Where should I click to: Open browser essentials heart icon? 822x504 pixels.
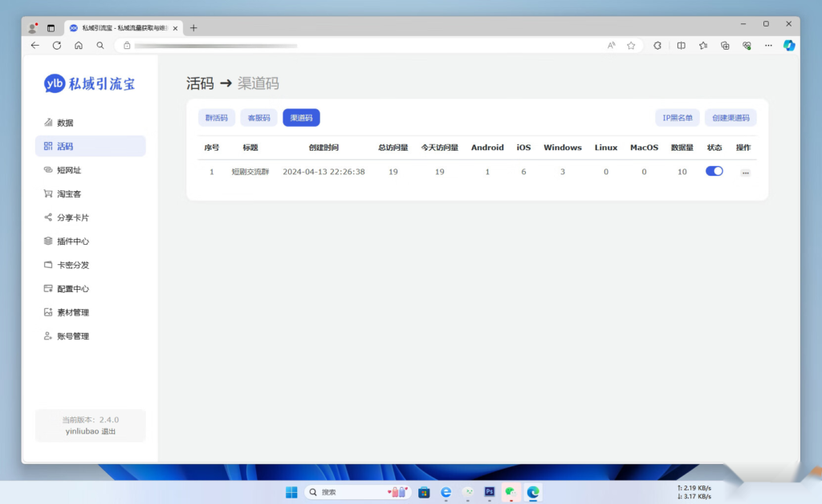pos(747,46)
